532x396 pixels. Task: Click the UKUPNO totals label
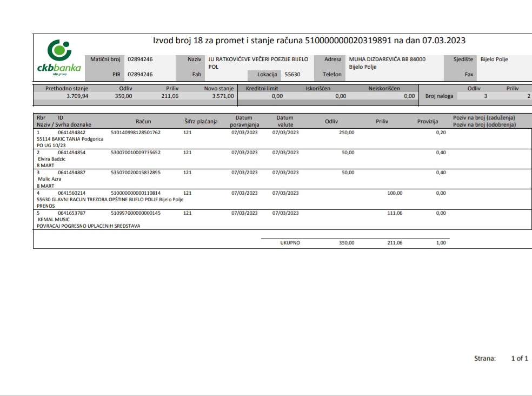(290, 243)
